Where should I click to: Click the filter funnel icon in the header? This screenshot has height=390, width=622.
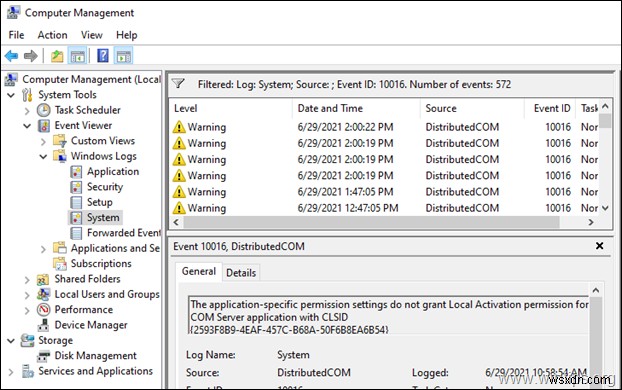coord(178,84)
